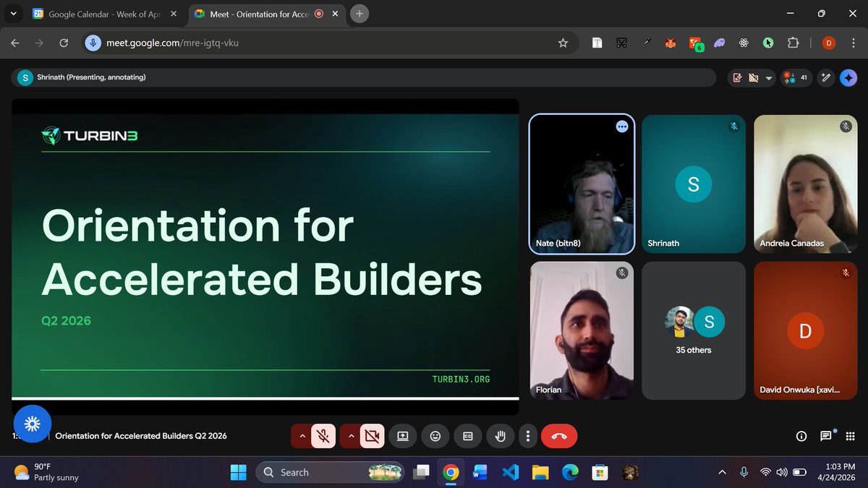Open File Explorer from taskbar

(540, 472)
